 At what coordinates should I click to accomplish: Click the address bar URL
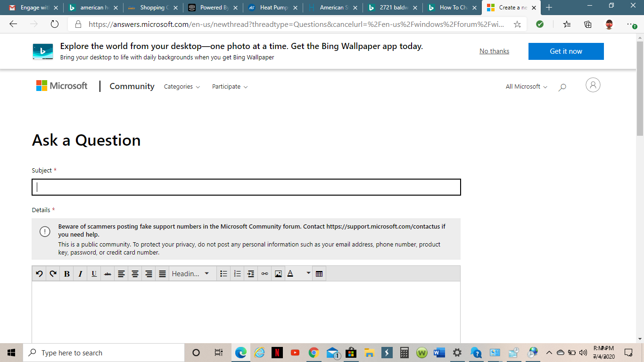point(297,25)
